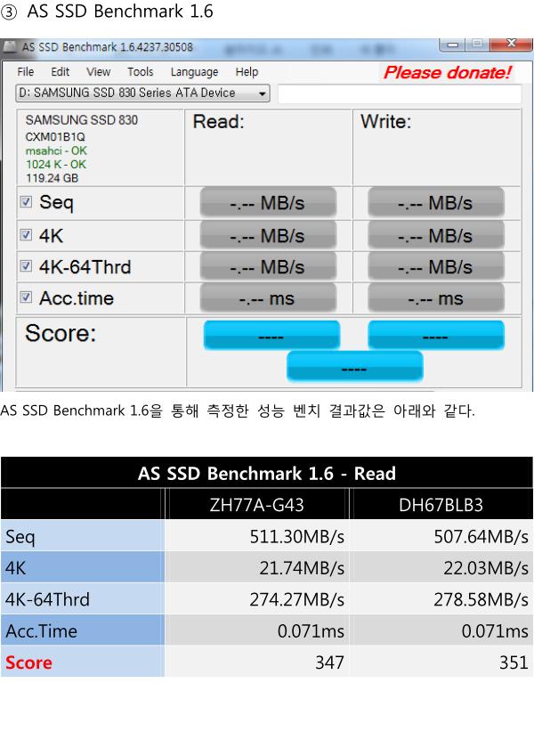
Task: Open the File menu
Action: [26, 72]
